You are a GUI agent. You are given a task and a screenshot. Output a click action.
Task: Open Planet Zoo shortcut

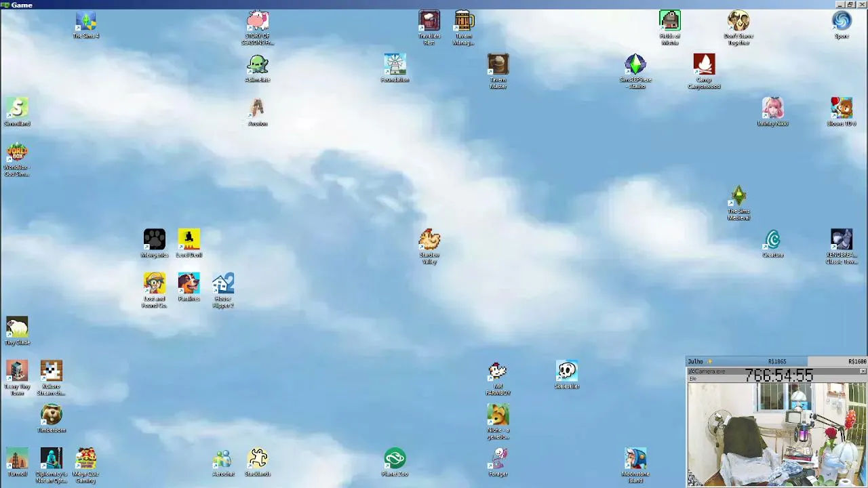pyautogui.click(x=395, y=459)
